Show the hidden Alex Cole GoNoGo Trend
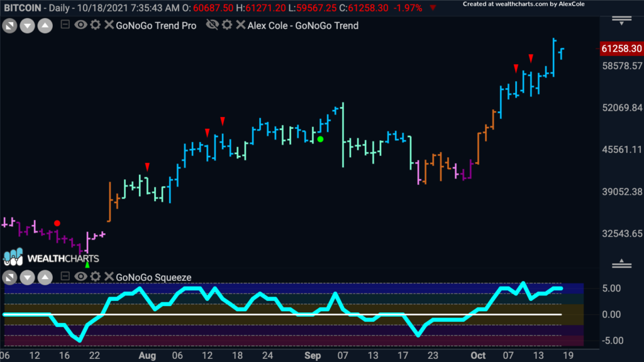Image resolution: width=644 pixels, height=362 pixels. (213, 25)
